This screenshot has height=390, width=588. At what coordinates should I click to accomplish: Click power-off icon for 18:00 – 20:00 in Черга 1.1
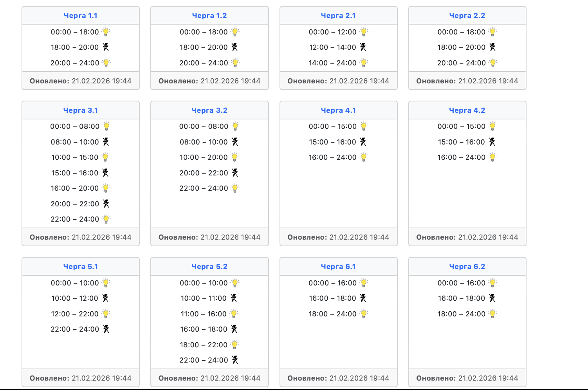106,47
